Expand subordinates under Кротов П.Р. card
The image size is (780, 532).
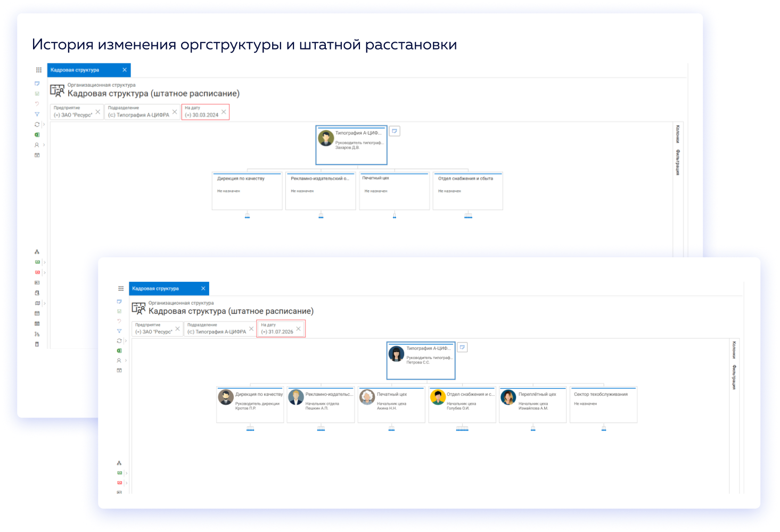(250, 429)
